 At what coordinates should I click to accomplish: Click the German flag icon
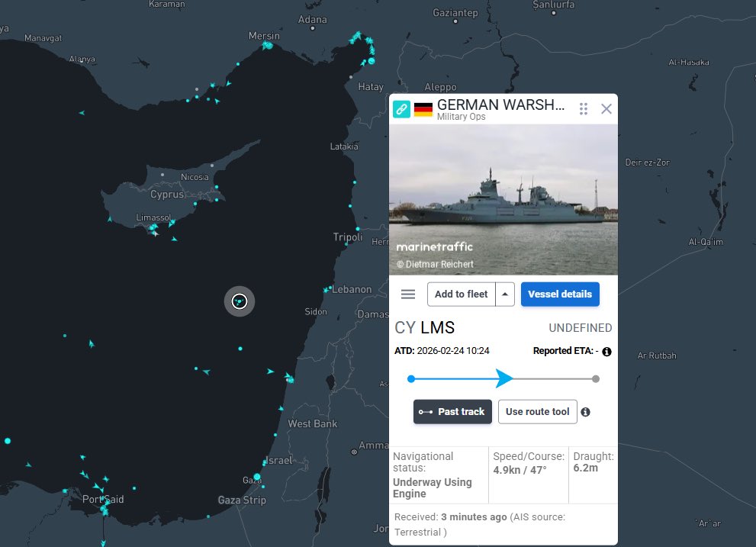point(423,108)
